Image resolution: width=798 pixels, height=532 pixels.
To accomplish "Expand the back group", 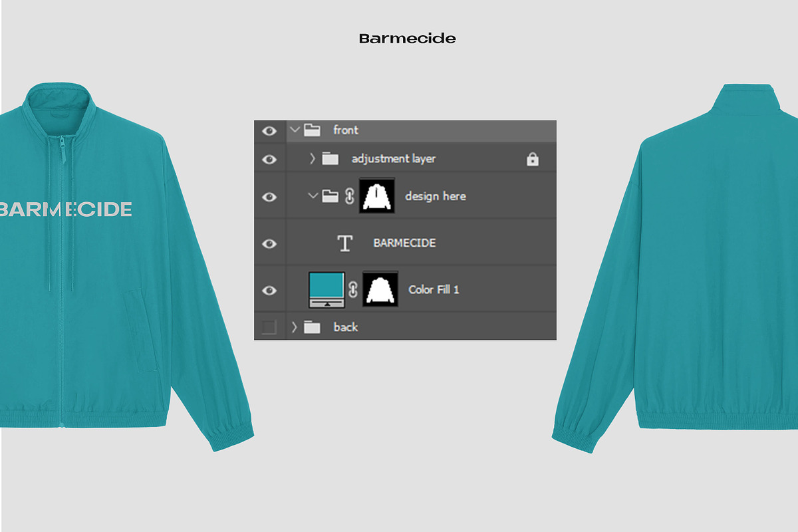I will tap(295, 327).
